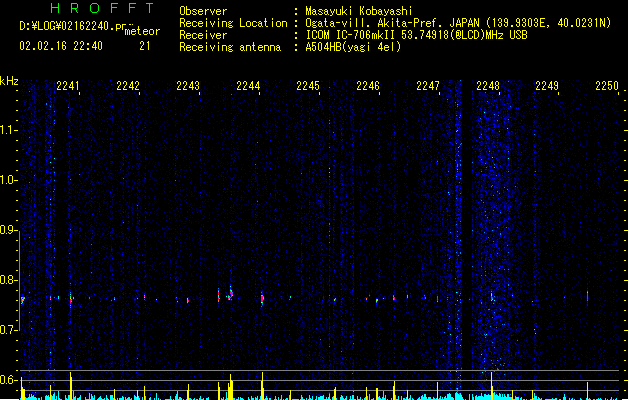Click the 2248 time axis marker

tap(488, 86)
